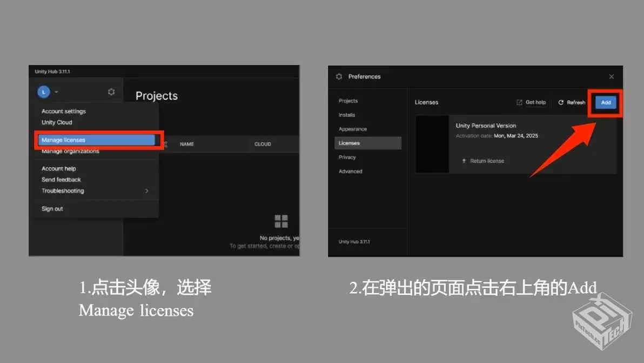The height and width of the screenshot is (363, 644).
Task: Click the blue Add button
Action: click(606, 102)
